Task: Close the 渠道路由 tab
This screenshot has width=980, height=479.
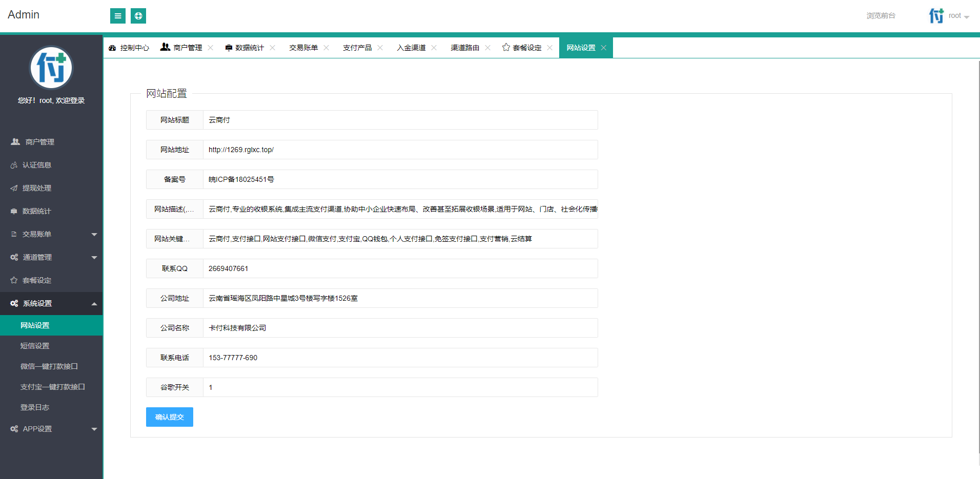Action: [488, 48]
